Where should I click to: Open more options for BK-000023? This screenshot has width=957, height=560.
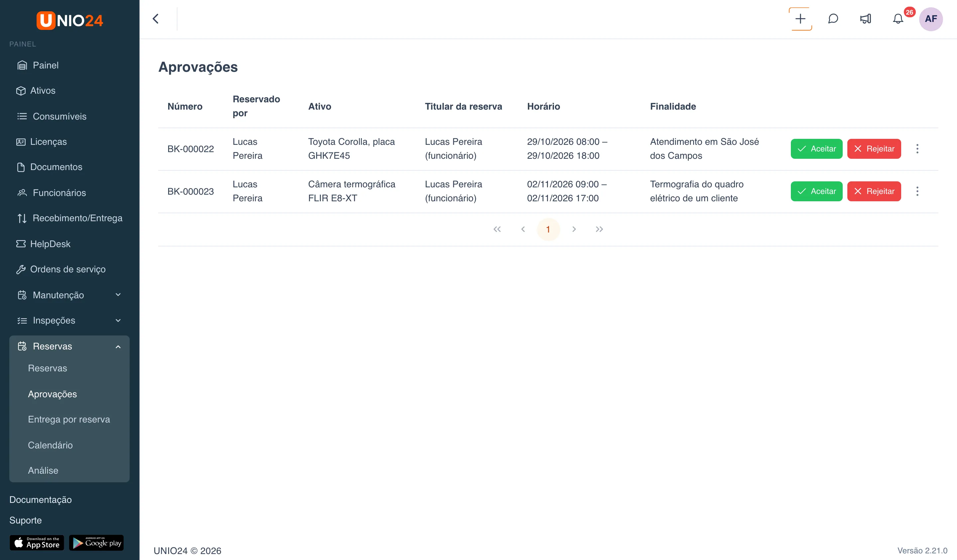coord(917,191)
